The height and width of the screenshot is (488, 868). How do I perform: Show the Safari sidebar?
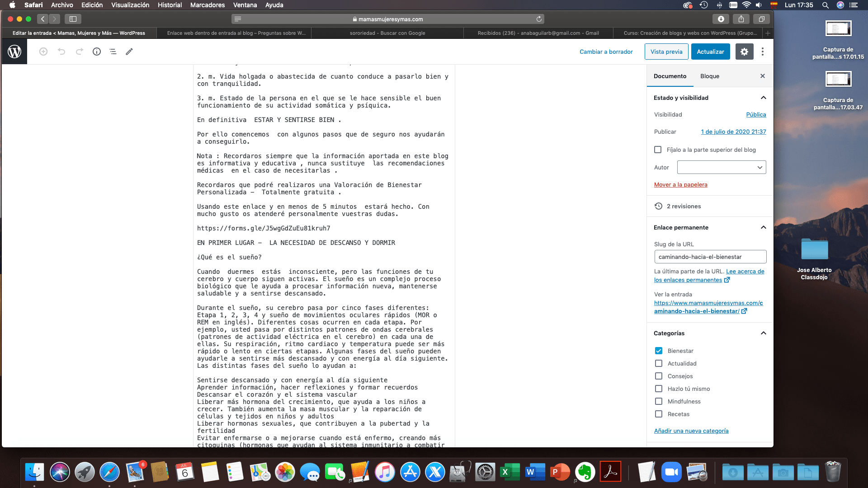click(x=73, y=19)
